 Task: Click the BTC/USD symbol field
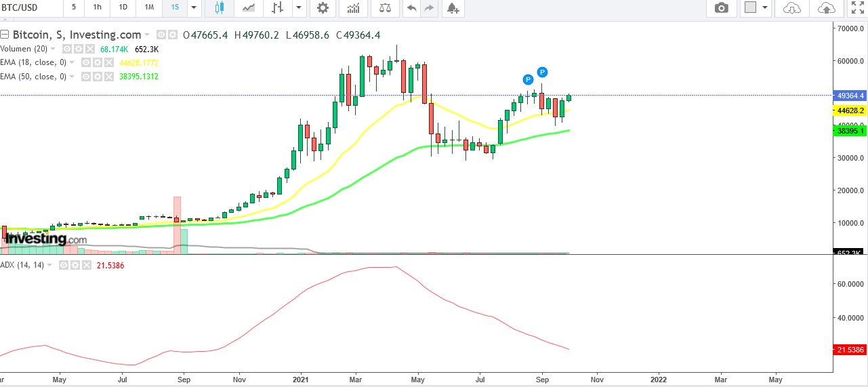[30, 8]
